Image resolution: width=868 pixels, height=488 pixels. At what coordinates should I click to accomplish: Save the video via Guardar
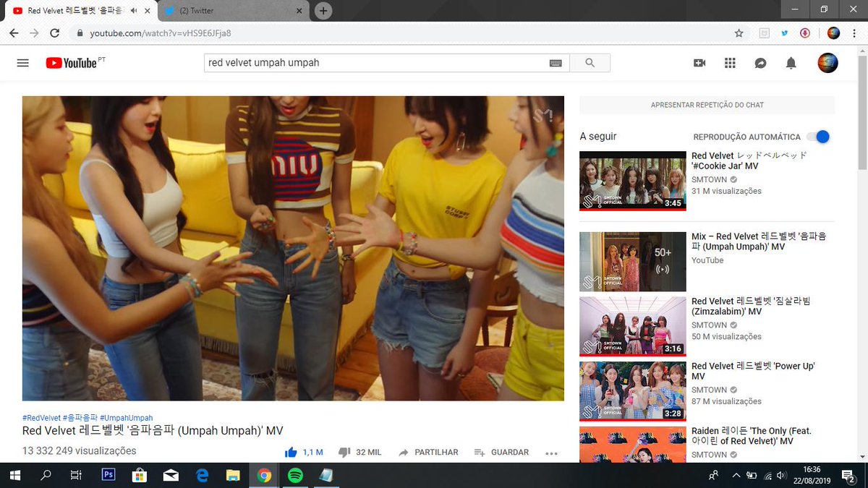tap(501, 453)
